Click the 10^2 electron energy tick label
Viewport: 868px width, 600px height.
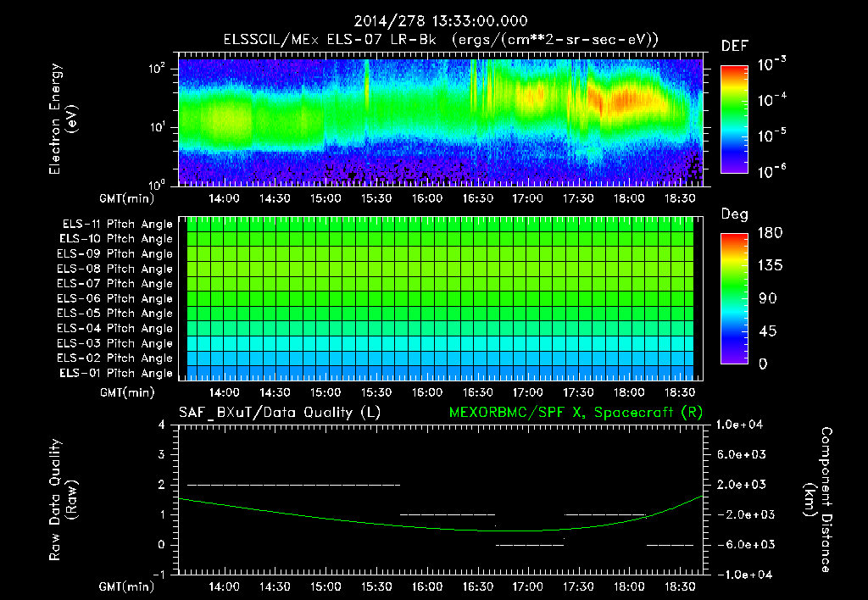157,69
